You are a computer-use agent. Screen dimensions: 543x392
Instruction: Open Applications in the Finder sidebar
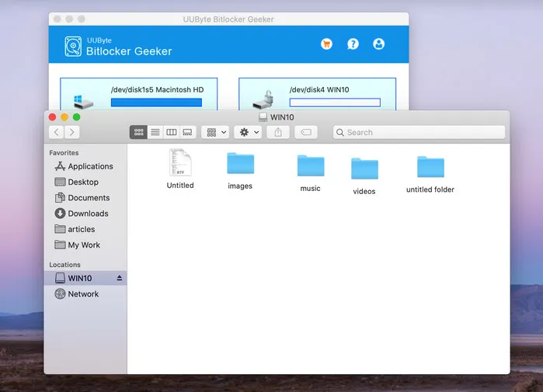pyautogui.click(x=85, y=166)
